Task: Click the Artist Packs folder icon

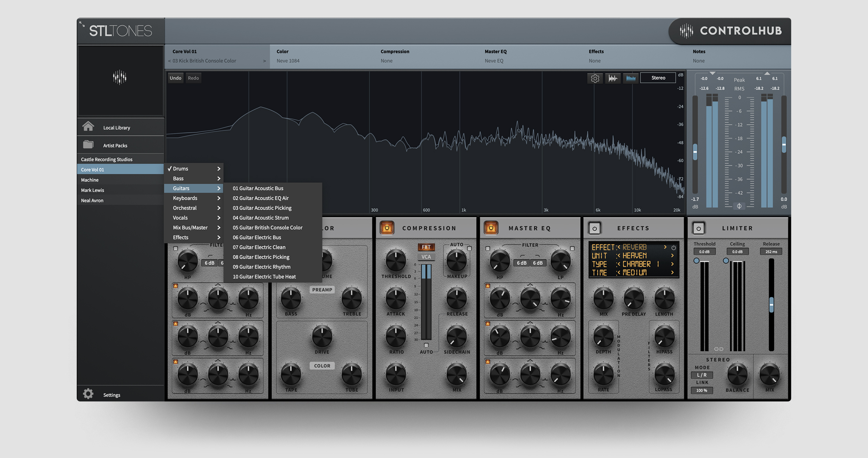Action: (88, 144)
